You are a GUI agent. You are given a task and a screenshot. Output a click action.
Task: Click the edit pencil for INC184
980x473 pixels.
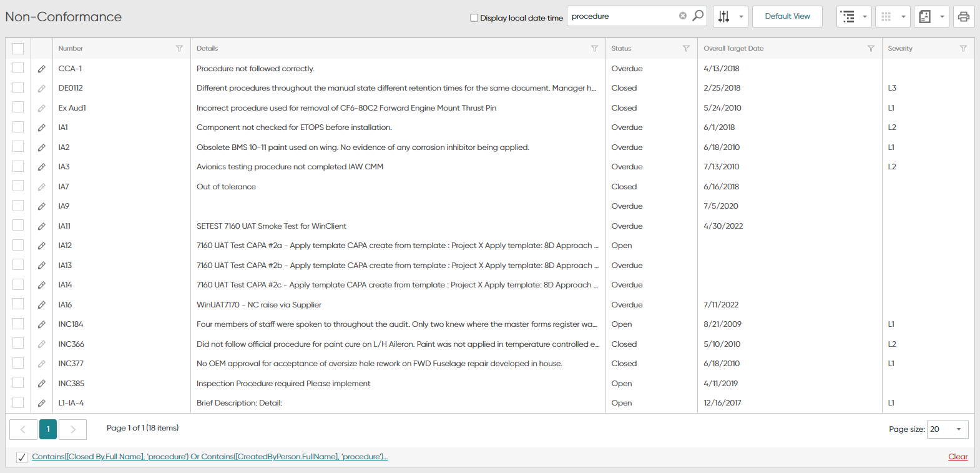[42, 324]
